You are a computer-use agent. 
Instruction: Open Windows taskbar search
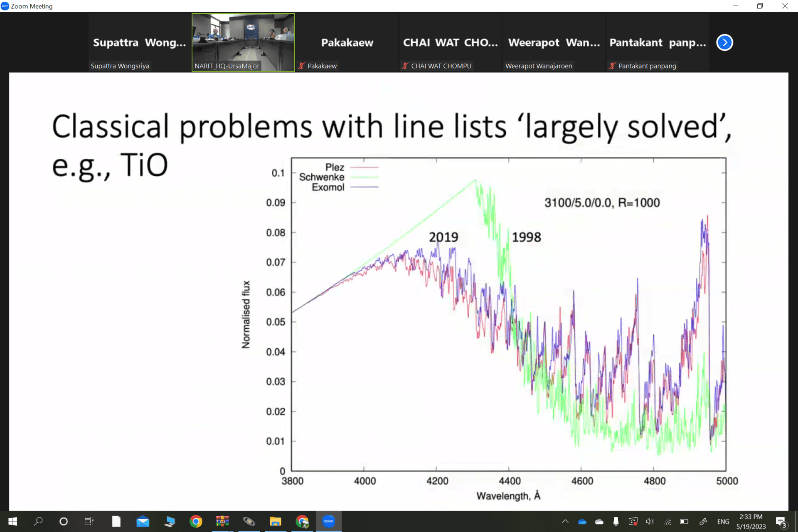38,521
